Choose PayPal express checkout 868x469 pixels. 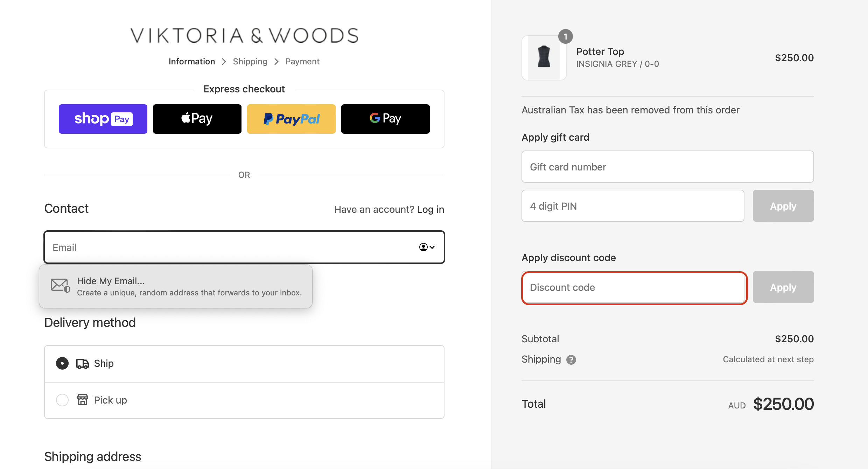pos(291,119)
